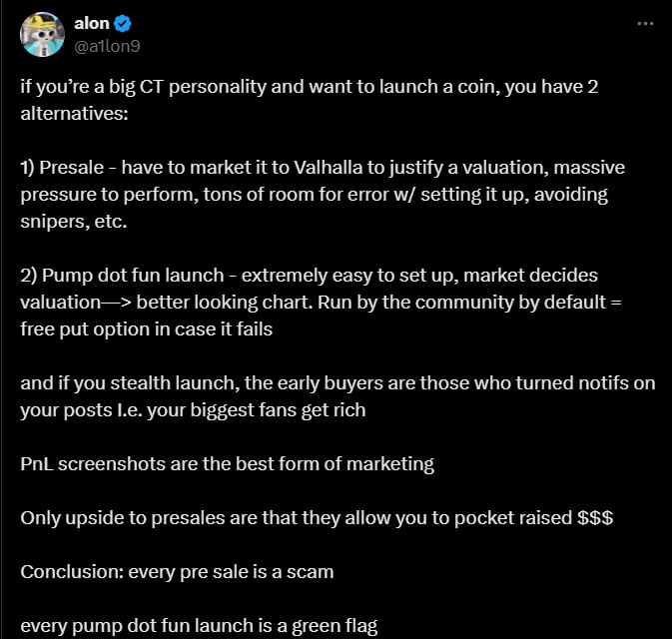Click the blue verified badge next to alon
This screenshot has height=639, width=672.
[x=123, y=23]
